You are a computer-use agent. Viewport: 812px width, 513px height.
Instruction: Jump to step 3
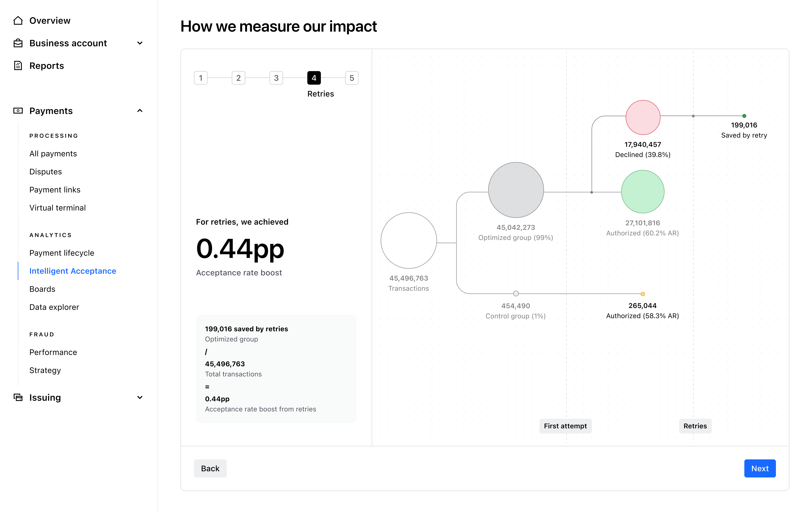[276, 78]
